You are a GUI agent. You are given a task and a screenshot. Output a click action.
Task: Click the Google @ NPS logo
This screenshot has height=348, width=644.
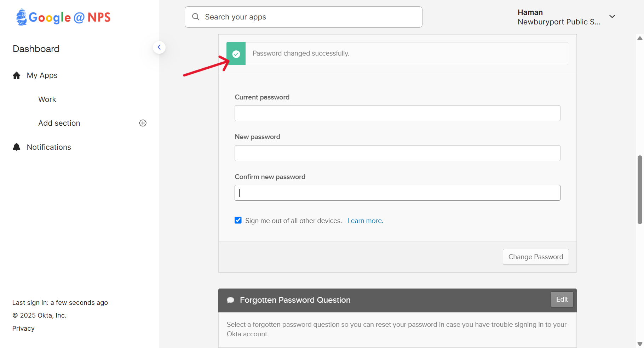coord(63,17)
